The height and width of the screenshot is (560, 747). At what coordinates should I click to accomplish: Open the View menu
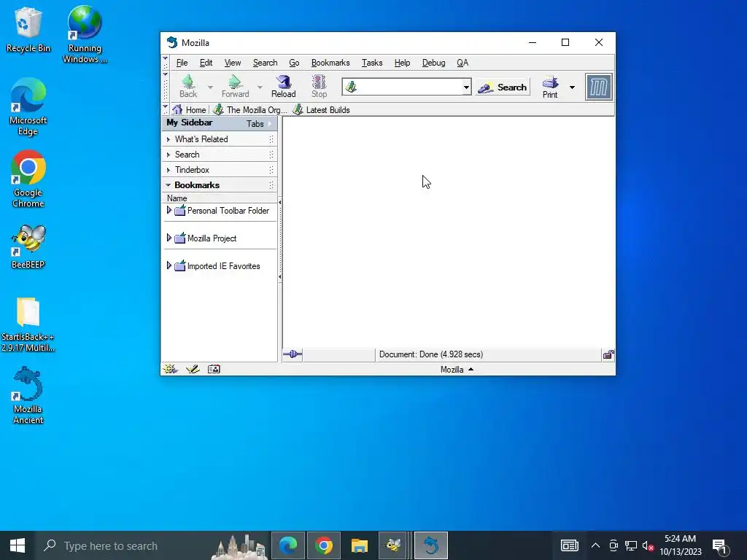[233, 63]
